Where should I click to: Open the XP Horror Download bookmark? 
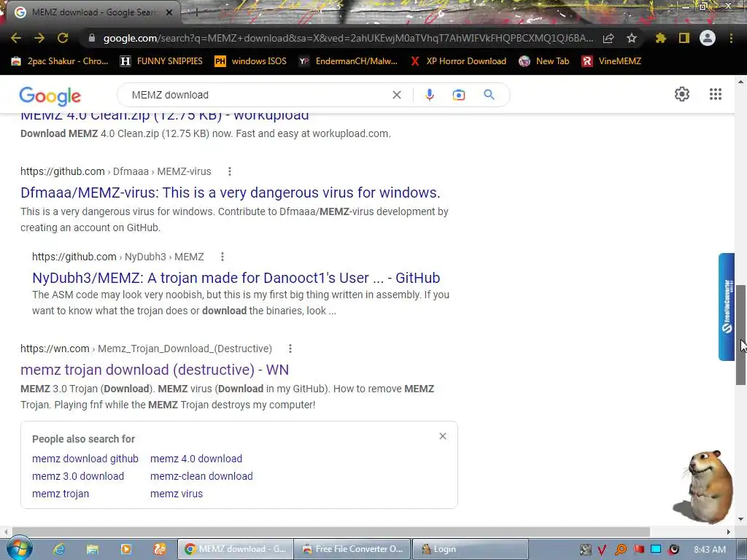click(458, 61)
